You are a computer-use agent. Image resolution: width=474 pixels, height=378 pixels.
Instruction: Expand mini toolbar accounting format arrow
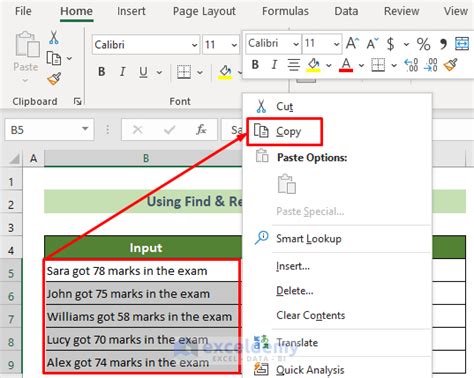point(406,44)
